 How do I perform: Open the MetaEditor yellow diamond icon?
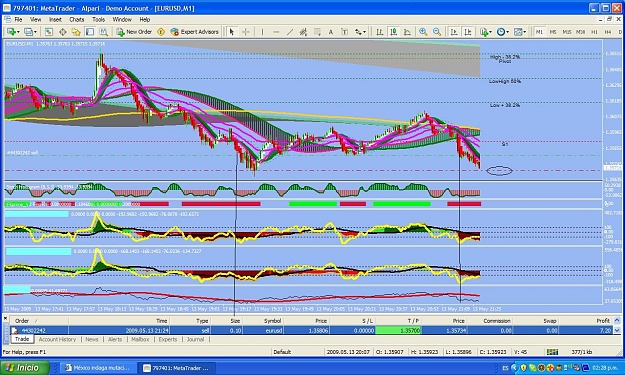click(x=161, y=32)
